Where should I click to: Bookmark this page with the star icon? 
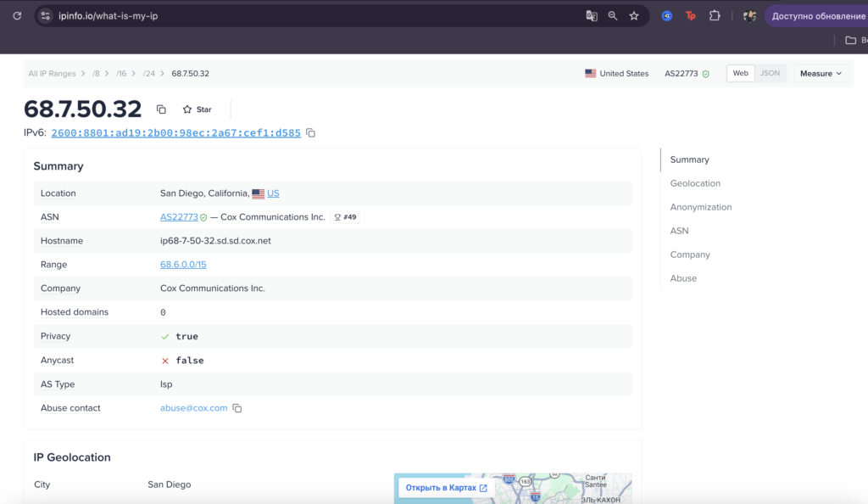(634, 16)
